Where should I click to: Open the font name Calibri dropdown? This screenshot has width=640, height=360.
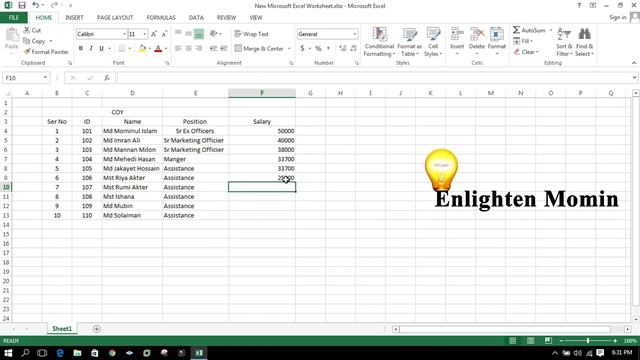[x=124, y=34]
